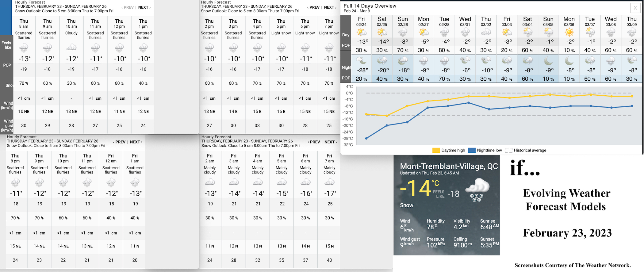Screen dimensions: 644x272
Task: Click the -28°C nighttime low chart point
Action: (x=366, y=138)
